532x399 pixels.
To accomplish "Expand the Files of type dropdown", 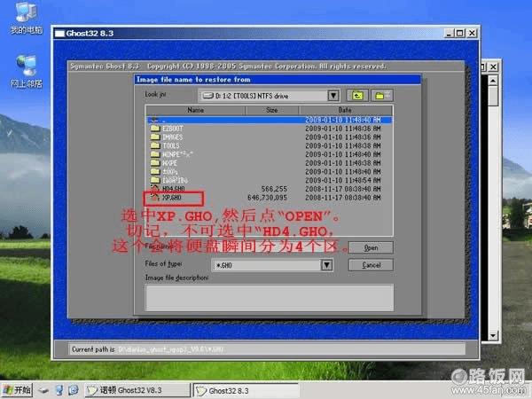I will point(326,265).
